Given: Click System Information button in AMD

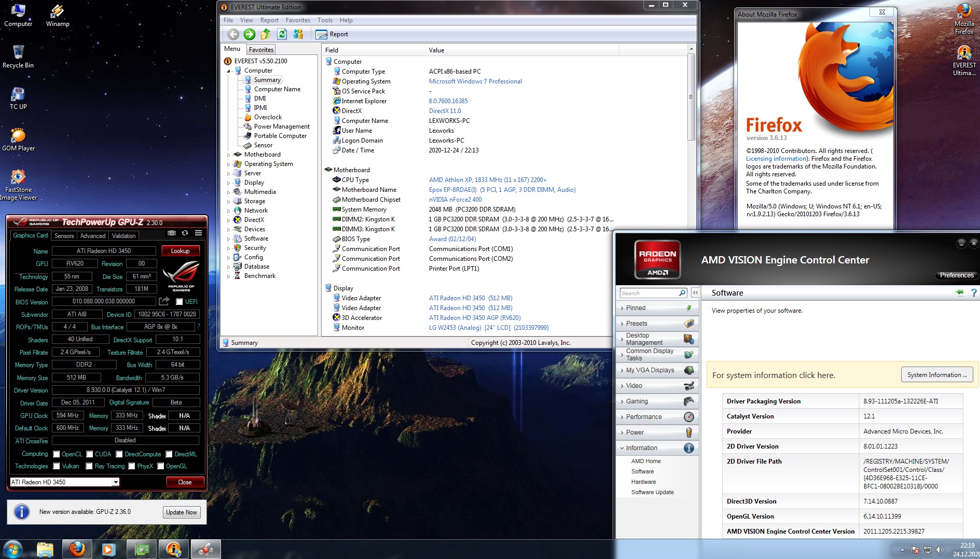Looking at the screenshot, I should pyautogui.click(x=937, y=375).
